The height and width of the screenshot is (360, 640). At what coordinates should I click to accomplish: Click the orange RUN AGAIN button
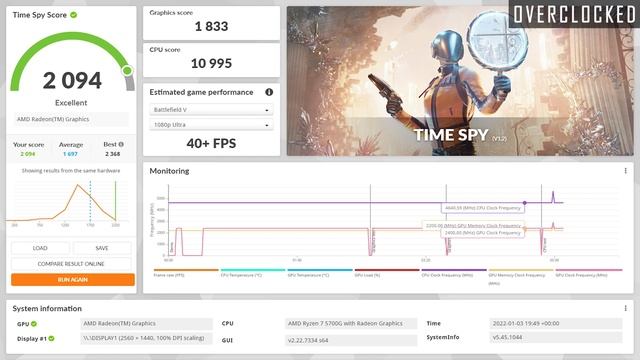(x=73, y=280)
